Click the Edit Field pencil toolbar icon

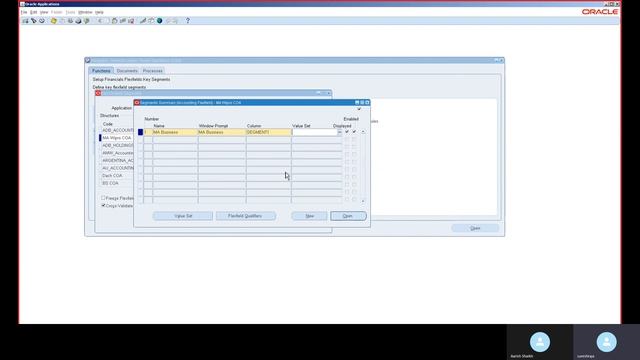tap(143, 20)
